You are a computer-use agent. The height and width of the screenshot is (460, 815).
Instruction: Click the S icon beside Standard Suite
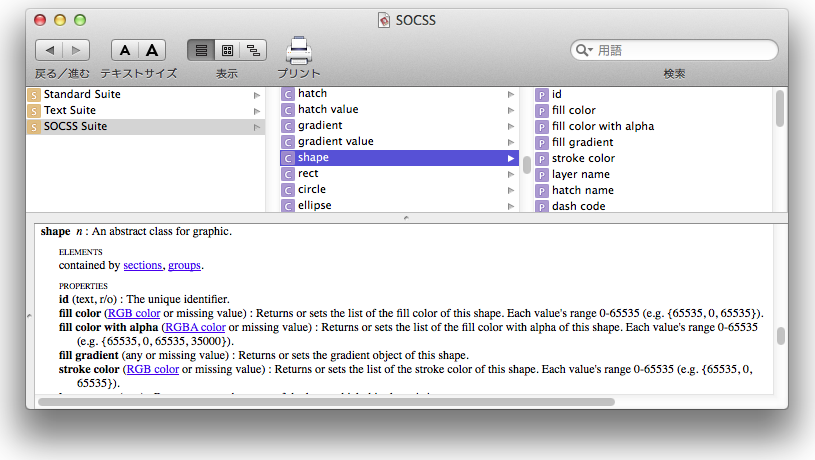point(34,94)
